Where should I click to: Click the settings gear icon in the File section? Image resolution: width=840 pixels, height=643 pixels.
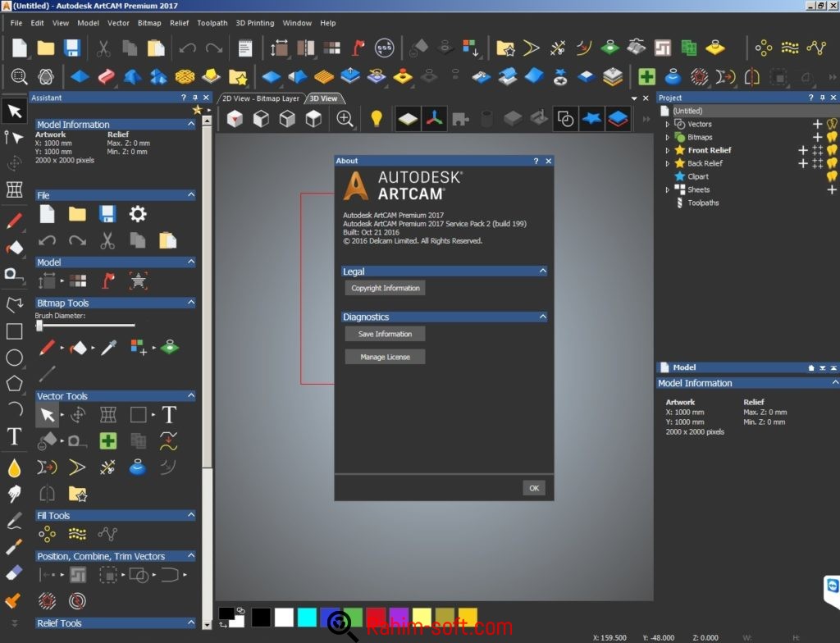coord(138,215)
